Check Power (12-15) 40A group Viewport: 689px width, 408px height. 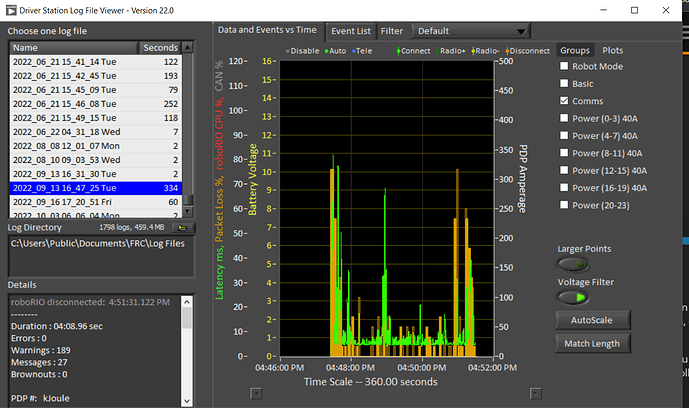pos(564,170)
